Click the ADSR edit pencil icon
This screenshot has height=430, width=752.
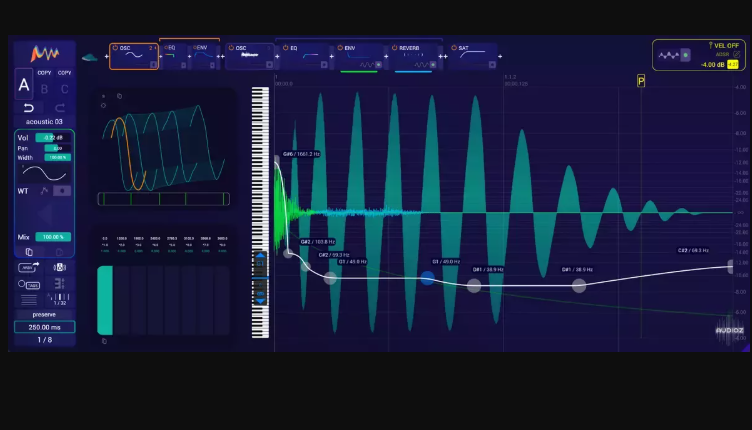(737, 54)
